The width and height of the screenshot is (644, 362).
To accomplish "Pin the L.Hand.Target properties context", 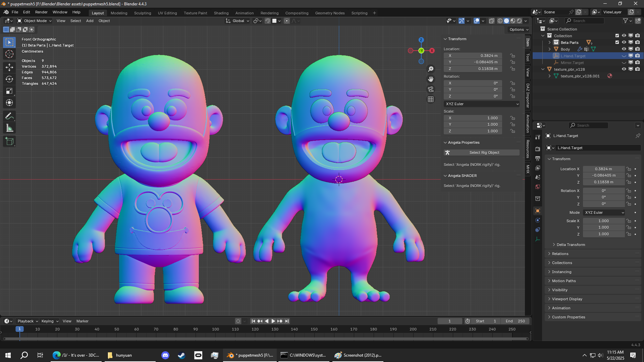I will pyautogui.click(x=638, y=136).
